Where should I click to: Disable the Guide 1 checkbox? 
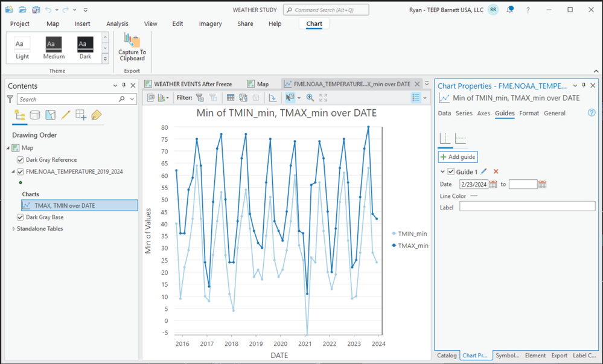click(x=451, y=172)
